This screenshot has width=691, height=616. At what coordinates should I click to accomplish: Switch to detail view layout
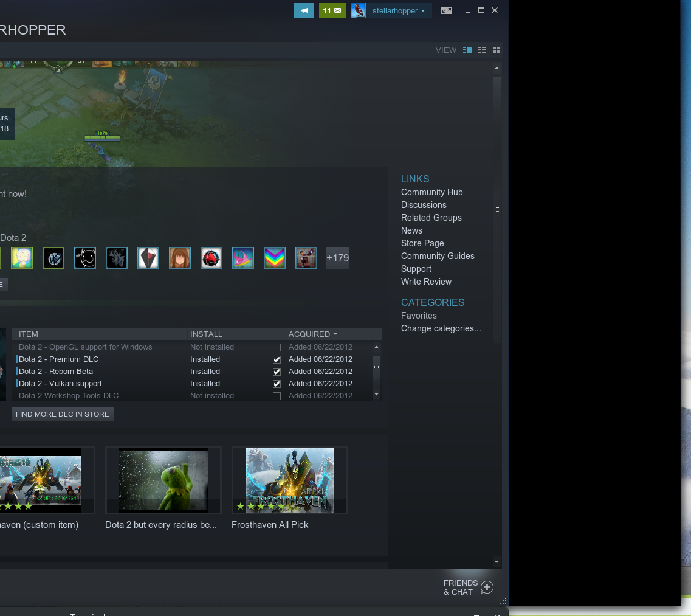point(467,50)
